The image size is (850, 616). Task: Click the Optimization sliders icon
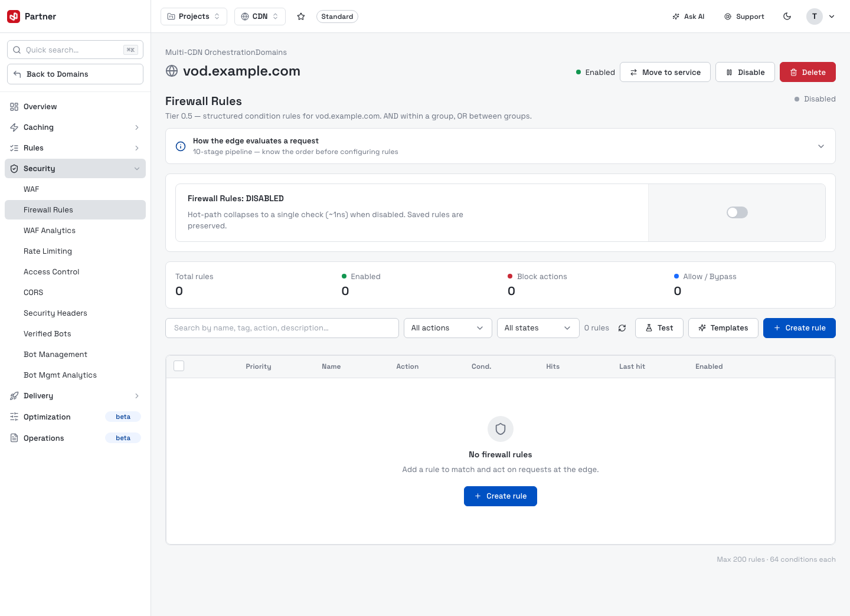tap(14, 417)
